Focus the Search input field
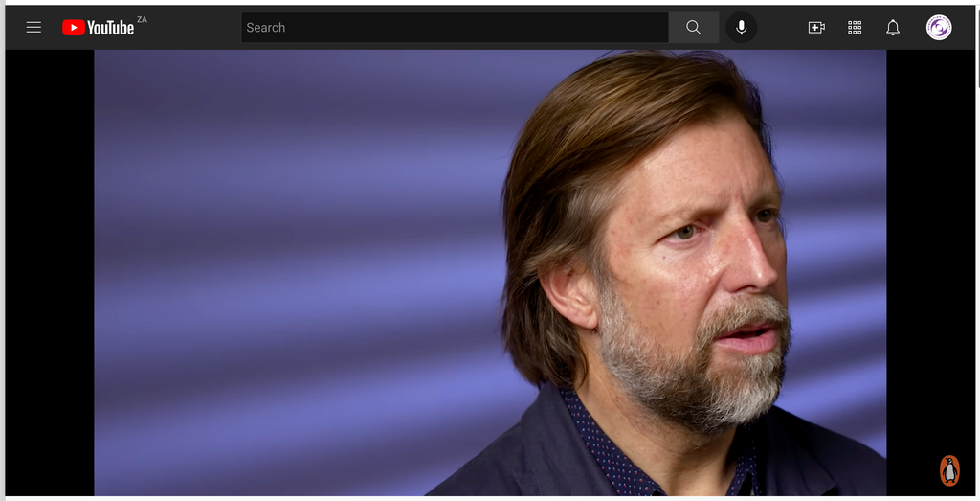980x501 pixels. 455,28
